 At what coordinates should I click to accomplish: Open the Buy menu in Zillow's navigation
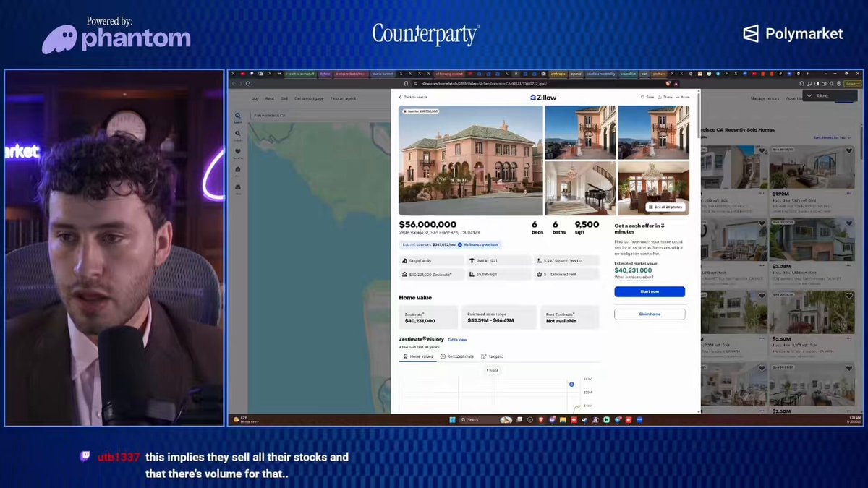click(x=255, y=98)
